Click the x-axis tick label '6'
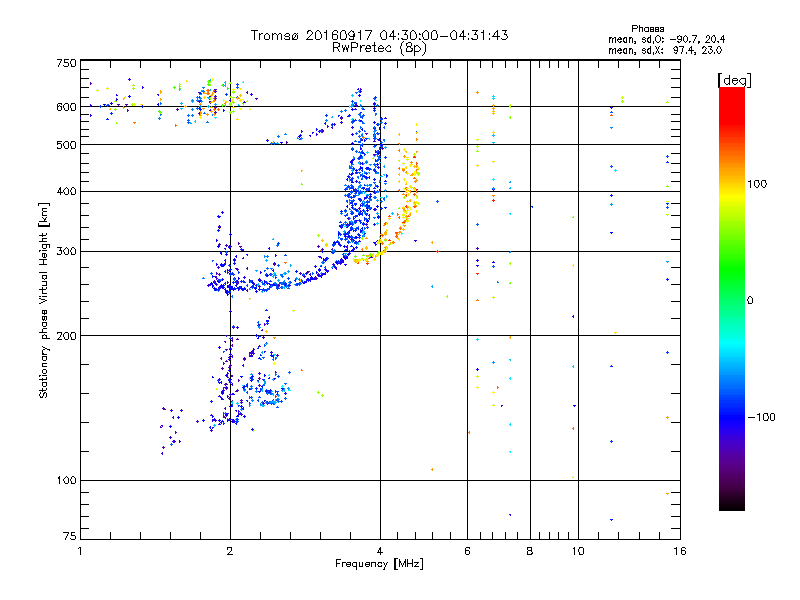This screenshot has width=800, height=600. (467, 551)
